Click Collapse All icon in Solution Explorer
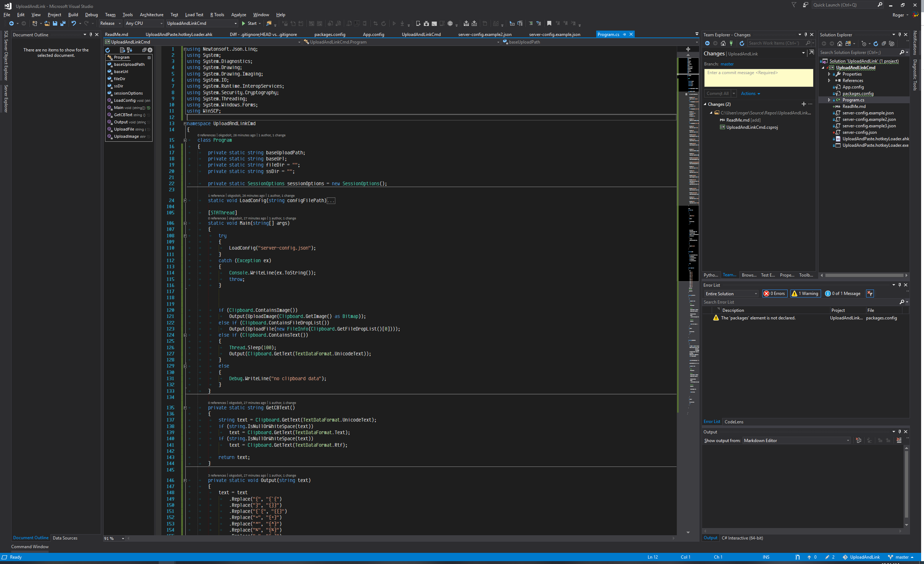924x564 pixels. pyautogui.click(x=883, y=44)
